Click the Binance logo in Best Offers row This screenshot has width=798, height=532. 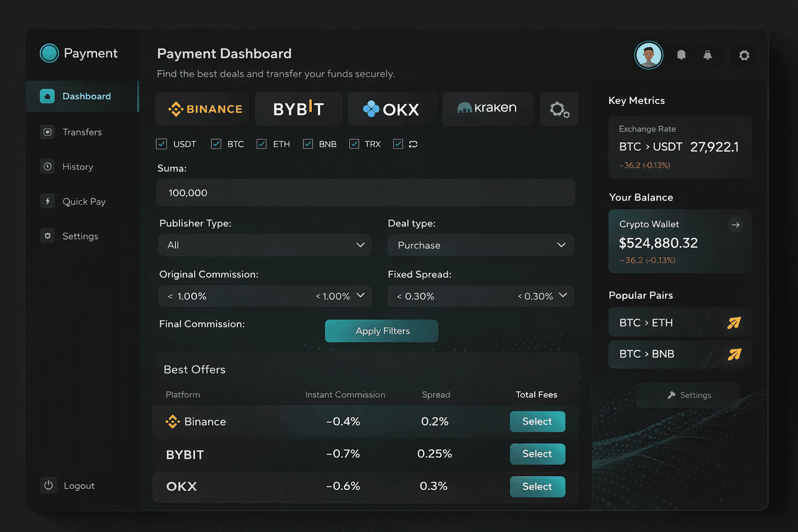click(172, 421)
